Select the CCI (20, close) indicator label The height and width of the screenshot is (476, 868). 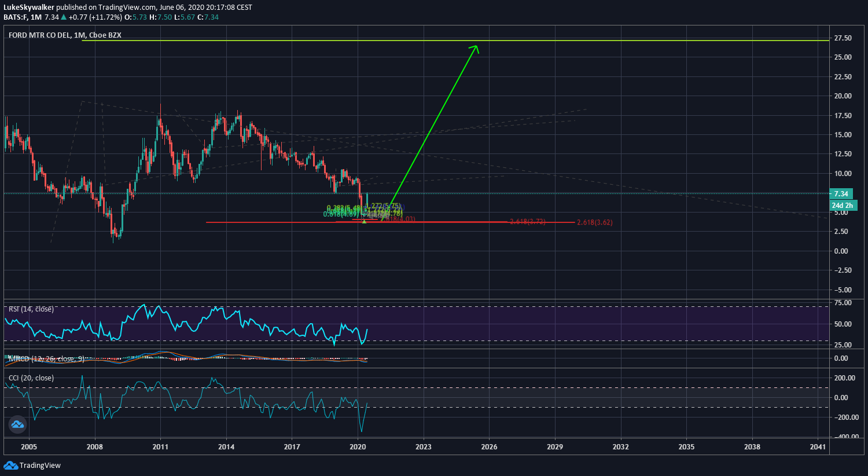tap(31, 378)
